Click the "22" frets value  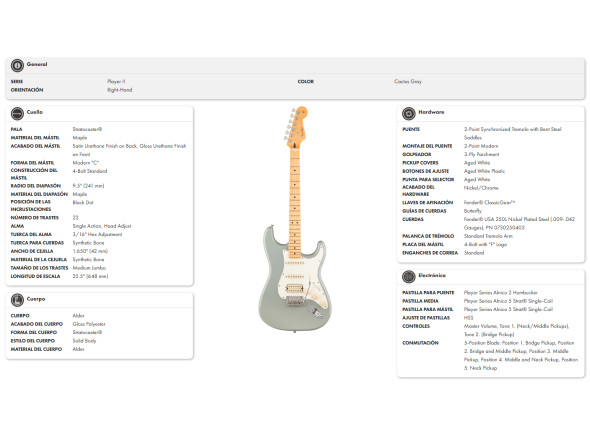click(76, 218)
